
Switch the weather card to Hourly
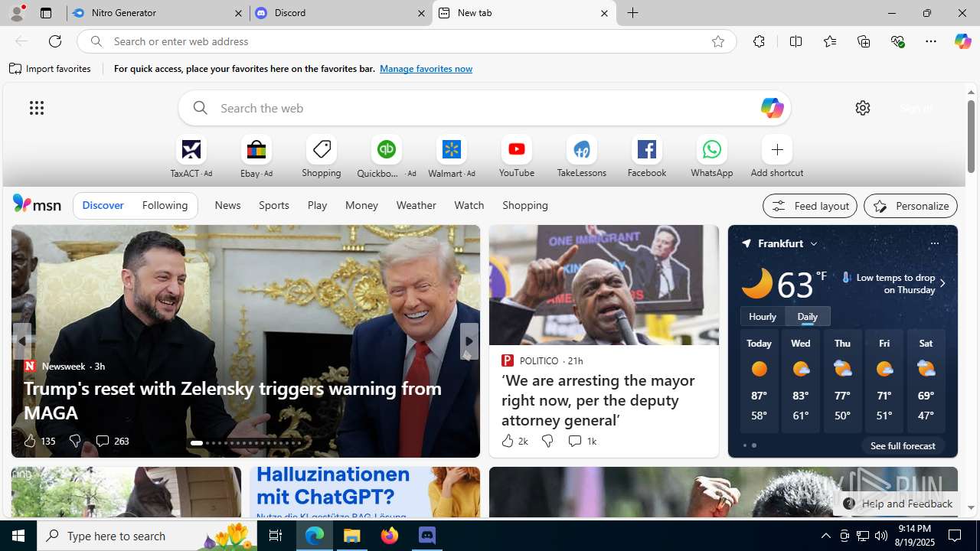coord(763,316)
